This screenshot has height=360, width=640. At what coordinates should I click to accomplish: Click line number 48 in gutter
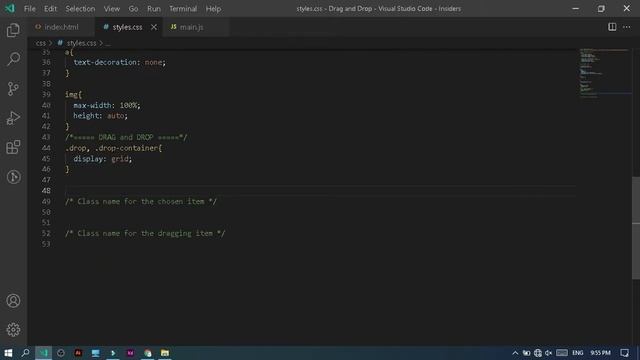(46, 191)
